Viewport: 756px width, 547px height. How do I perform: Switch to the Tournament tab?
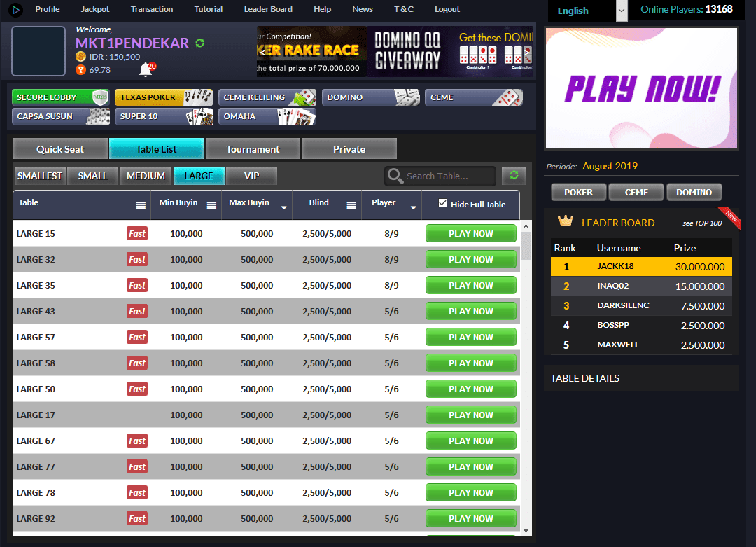[253, 148]
